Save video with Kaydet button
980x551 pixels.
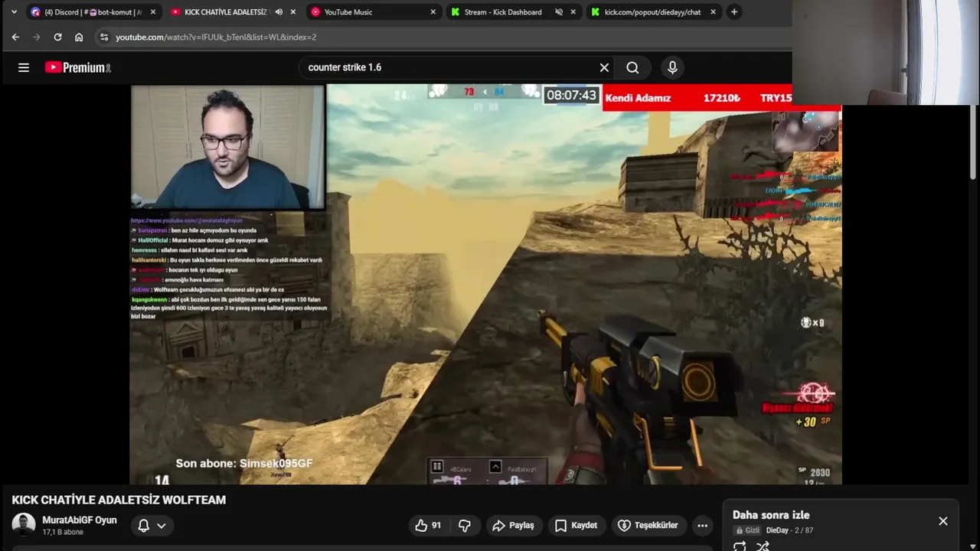tap(576, 526)
